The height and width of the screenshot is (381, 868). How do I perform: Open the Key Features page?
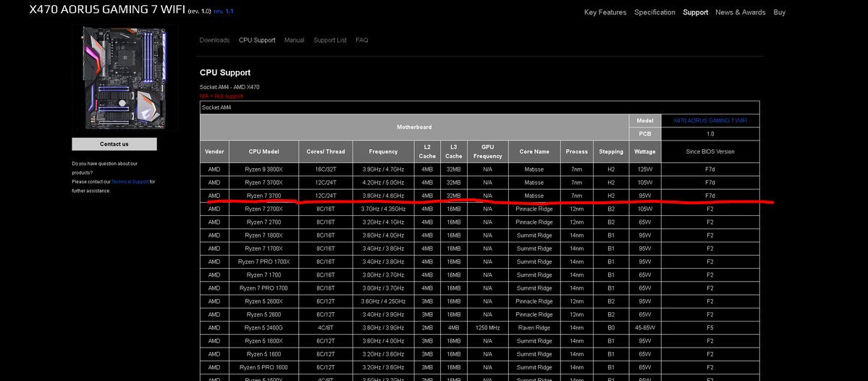point(605,12)
